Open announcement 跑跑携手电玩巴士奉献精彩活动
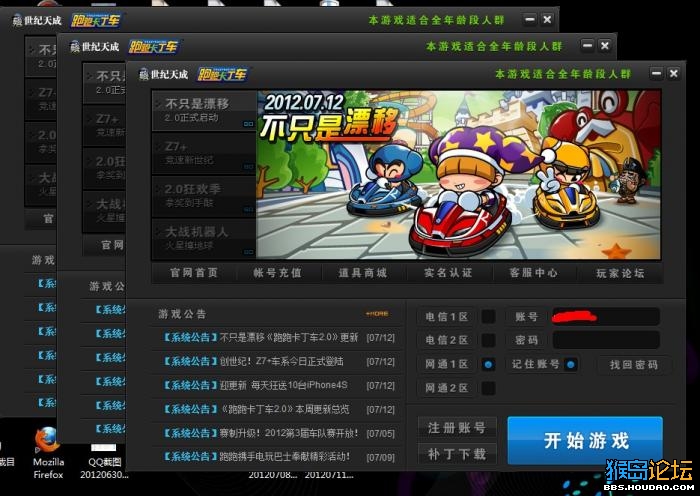 click(x=285, y=456)
